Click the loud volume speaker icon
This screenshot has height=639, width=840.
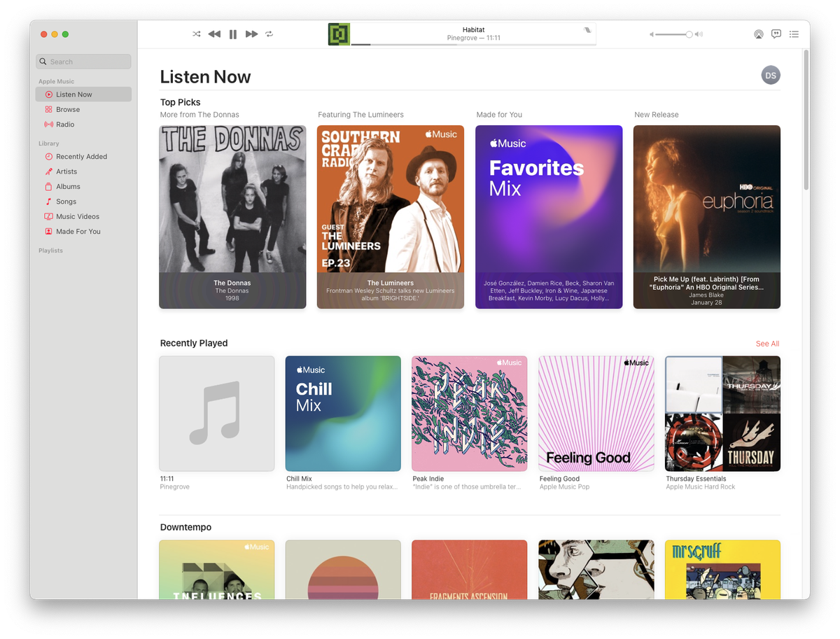coord(699,34)
